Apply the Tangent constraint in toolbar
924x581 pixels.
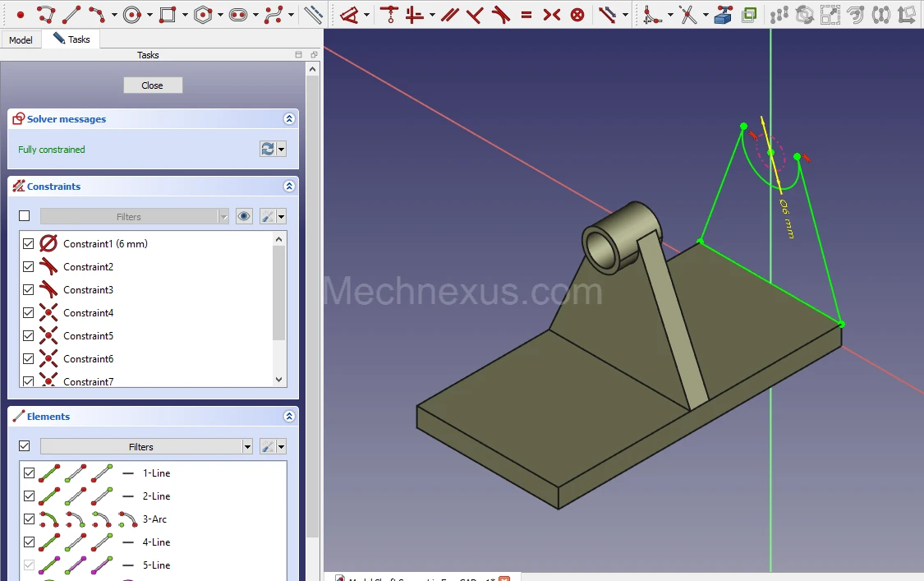pos(501,15)
